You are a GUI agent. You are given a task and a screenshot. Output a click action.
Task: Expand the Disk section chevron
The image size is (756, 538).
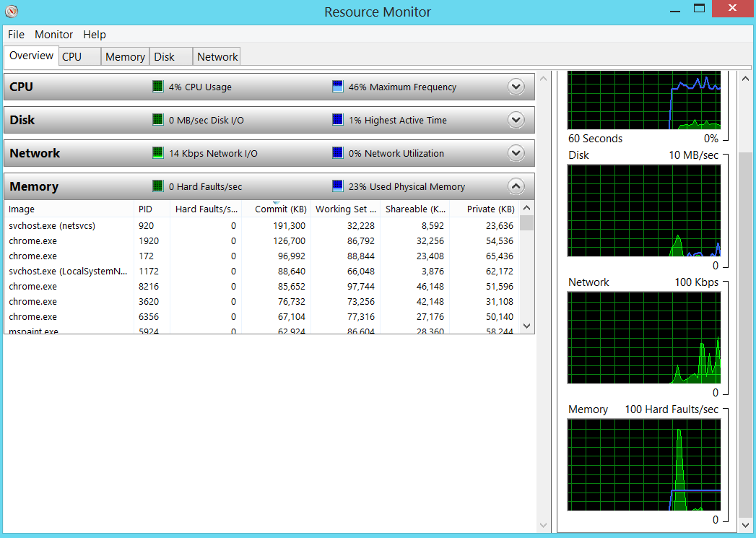[x=516, y=120]
